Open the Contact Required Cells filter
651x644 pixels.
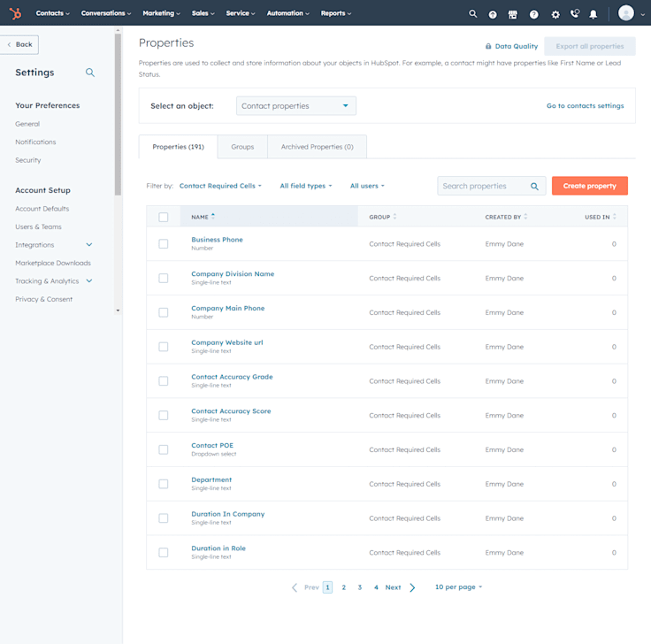[x=220, y=186]
